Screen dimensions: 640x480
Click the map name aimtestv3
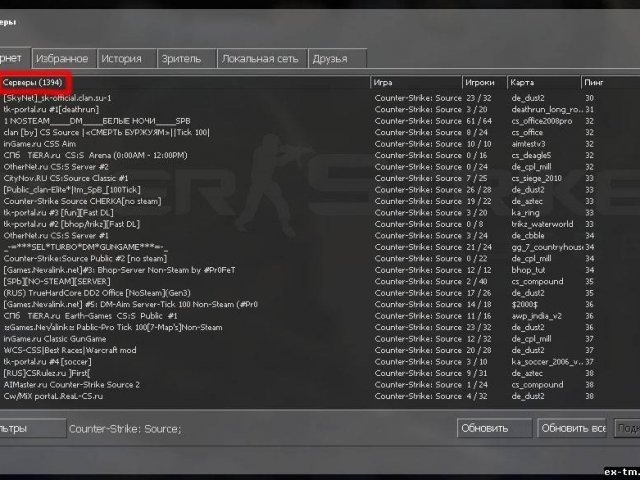528,144
